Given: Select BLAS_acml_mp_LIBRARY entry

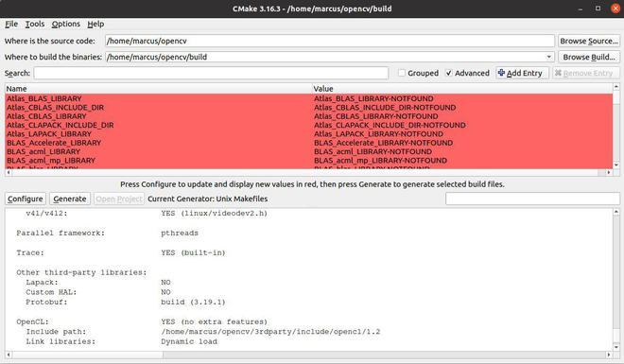Looking at the screenshot, I should [x=51, y=161].
